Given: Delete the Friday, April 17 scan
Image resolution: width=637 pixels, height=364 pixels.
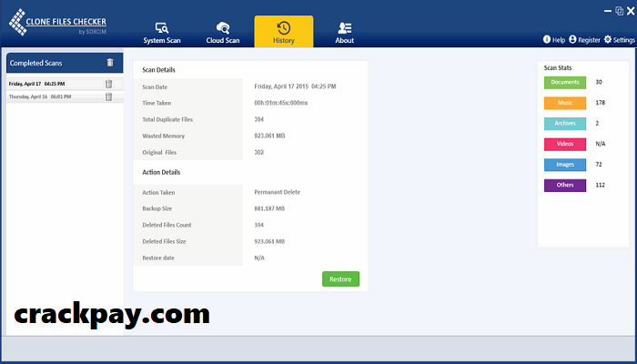Looking at the screenshot, I should pyautogui.click(x=108, y=84).
